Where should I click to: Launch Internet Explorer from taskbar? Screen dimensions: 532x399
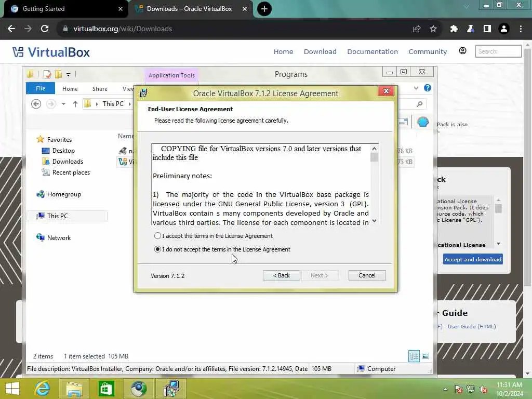coord(43,389)
